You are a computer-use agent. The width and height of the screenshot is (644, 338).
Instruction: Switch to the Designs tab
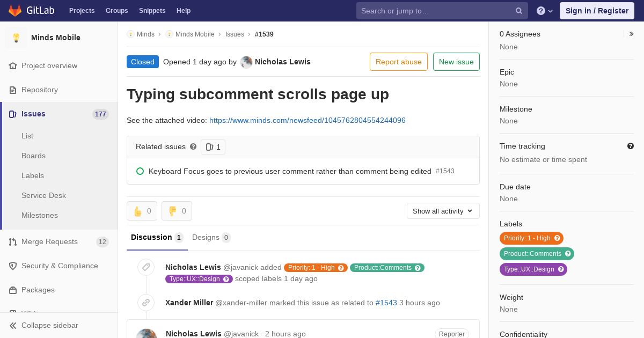point(211,238)
